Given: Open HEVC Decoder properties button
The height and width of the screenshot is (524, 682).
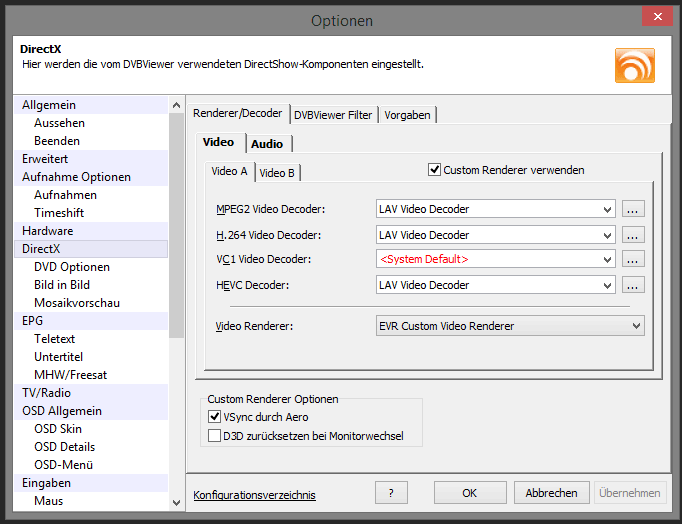Looking at the screenshot, I should 633,285.
